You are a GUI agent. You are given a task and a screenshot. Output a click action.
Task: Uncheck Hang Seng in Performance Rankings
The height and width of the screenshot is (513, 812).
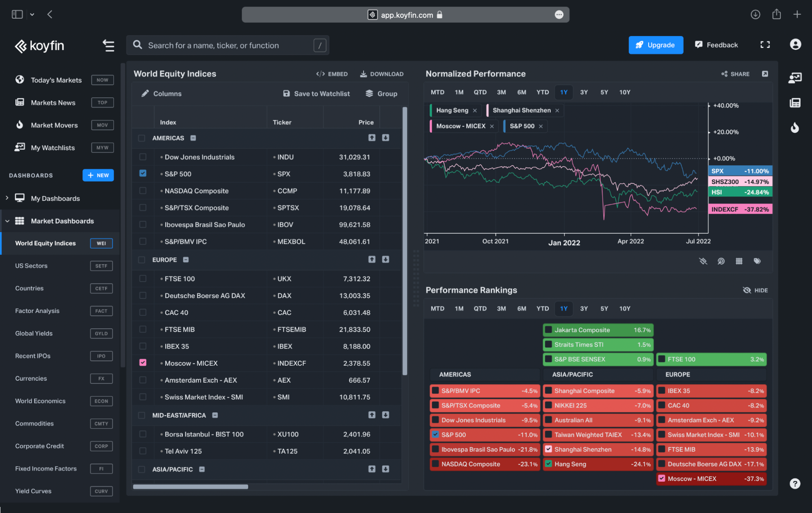click(x=548, y=463)
